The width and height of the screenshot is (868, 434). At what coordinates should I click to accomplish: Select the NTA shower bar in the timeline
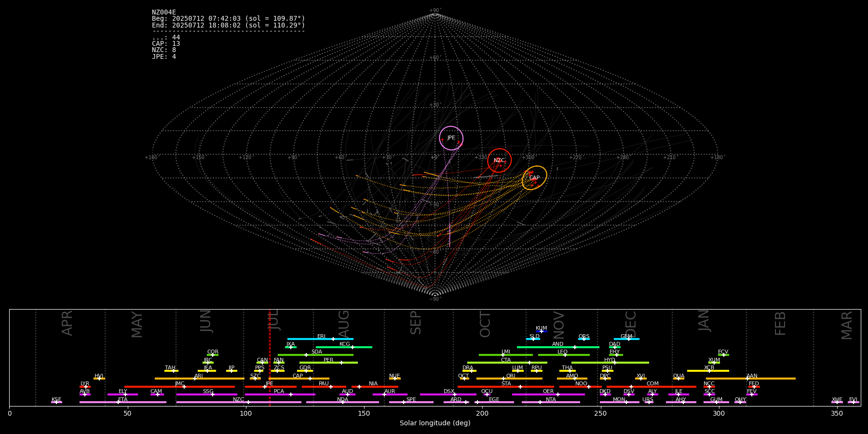point(551,402)
